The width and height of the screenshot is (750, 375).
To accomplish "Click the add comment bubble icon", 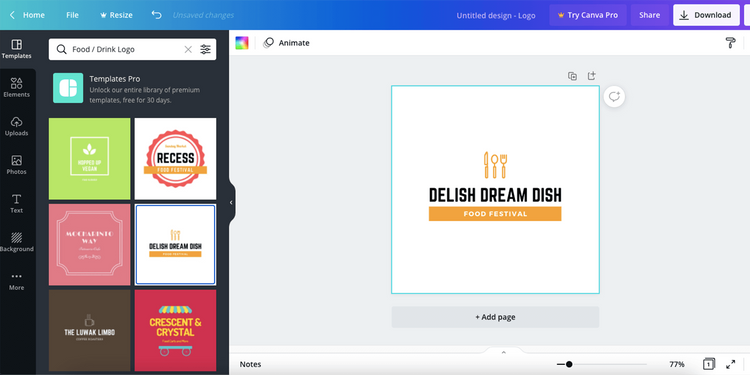I will [614, 97].
